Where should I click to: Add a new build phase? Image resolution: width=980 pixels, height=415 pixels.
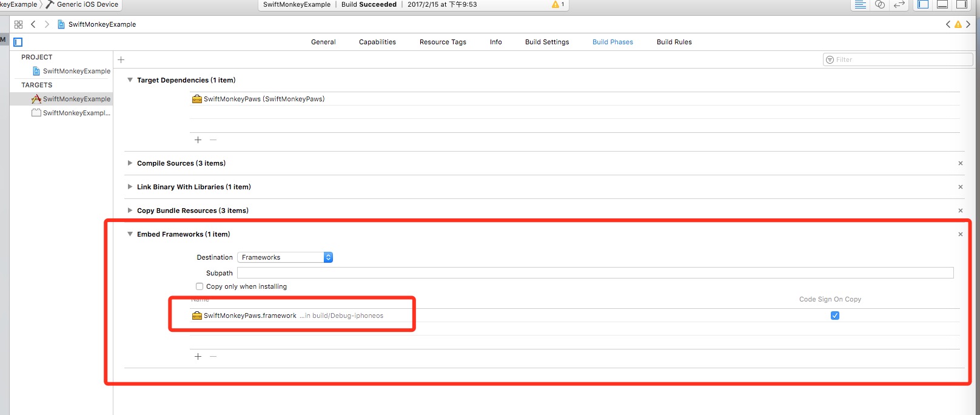(121, 59)
